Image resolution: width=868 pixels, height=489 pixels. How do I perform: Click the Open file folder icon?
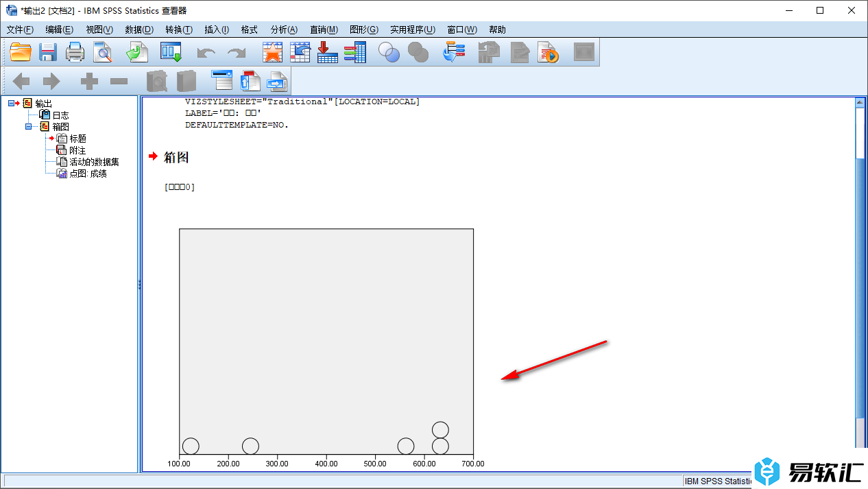tap(21, 52)
